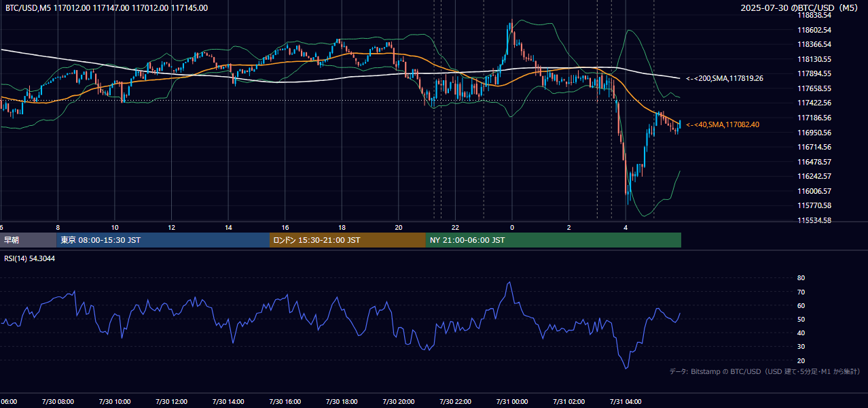Click the 7/31 04:00 date label

click(x=626, y=402)
